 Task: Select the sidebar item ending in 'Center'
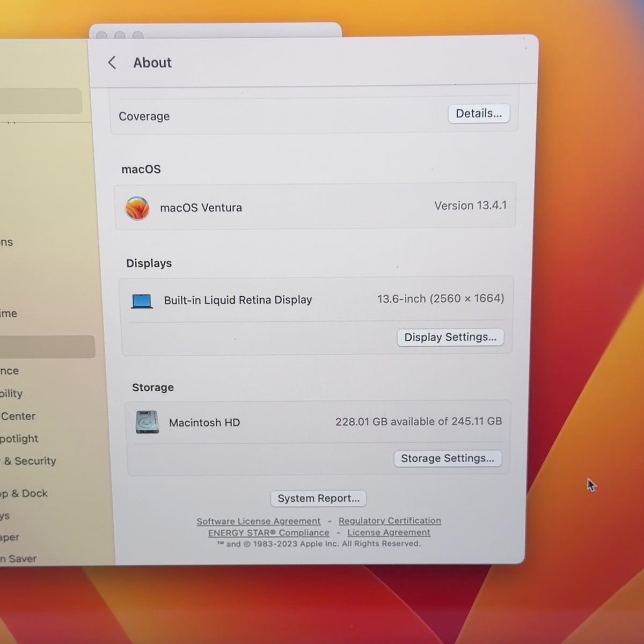[x=18, y=416]
